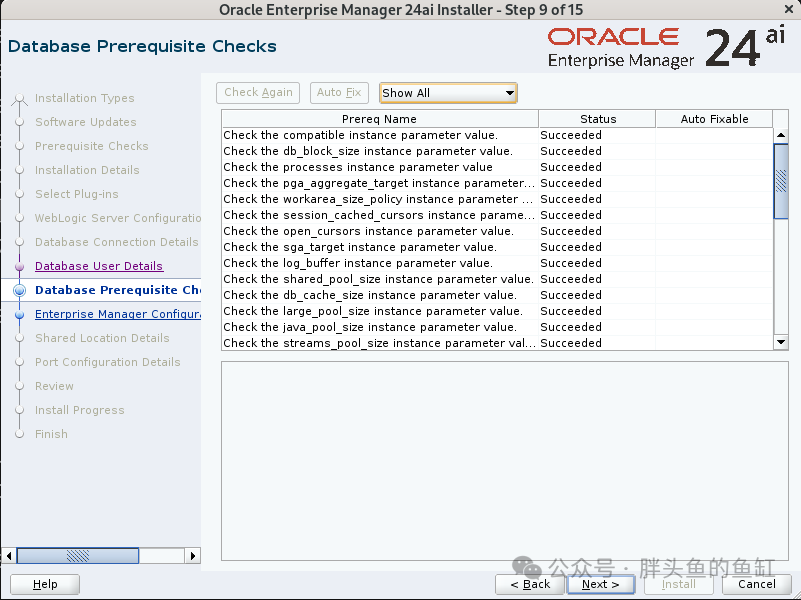Image resolution: width=801 pixels, height=600 pixels.
Task: Click the Auto Fixable column header
Action: (x=714, y=119)
